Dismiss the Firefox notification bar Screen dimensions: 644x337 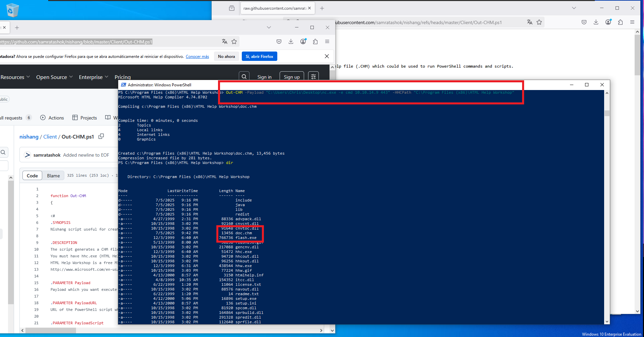point(327,56)
